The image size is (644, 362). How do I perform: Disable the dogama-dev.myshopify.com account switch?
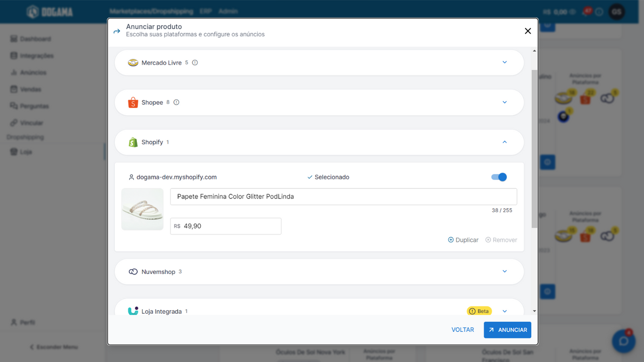[x=499, y=177]
